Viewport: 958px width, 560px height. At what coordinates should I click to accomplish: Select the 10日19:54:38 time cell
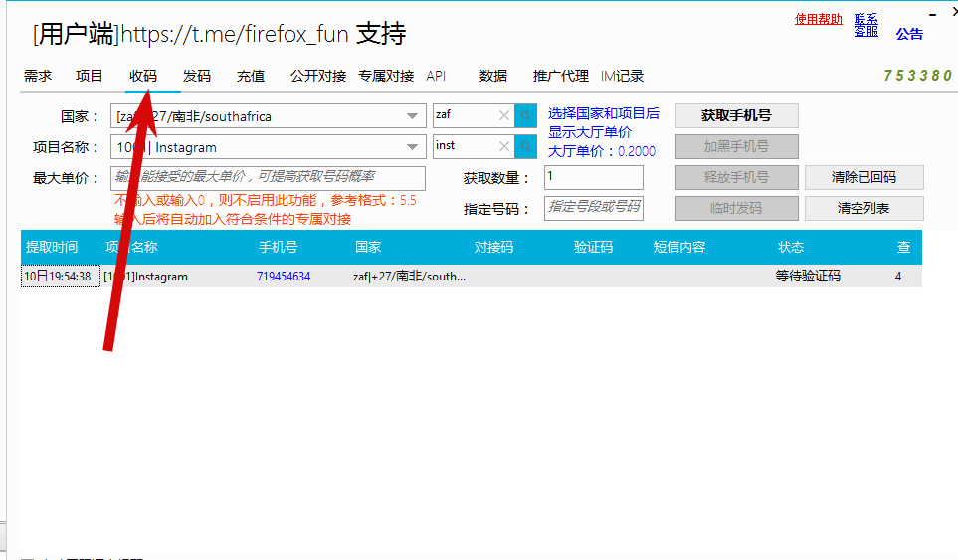(60, 277)
